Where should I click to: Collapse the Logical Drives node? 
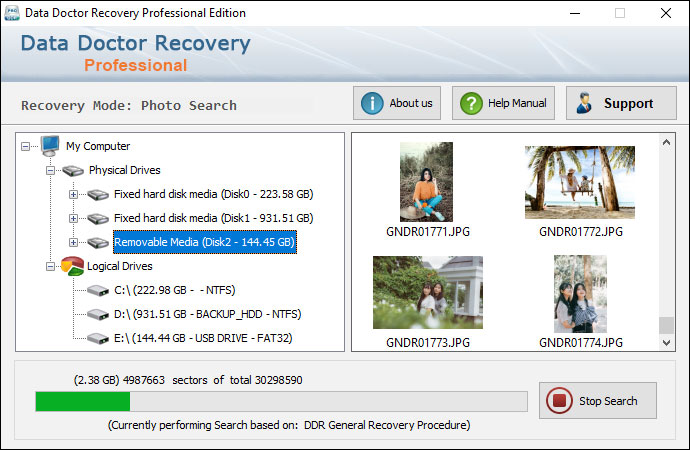pyautogui.click(x=50, y=266)
